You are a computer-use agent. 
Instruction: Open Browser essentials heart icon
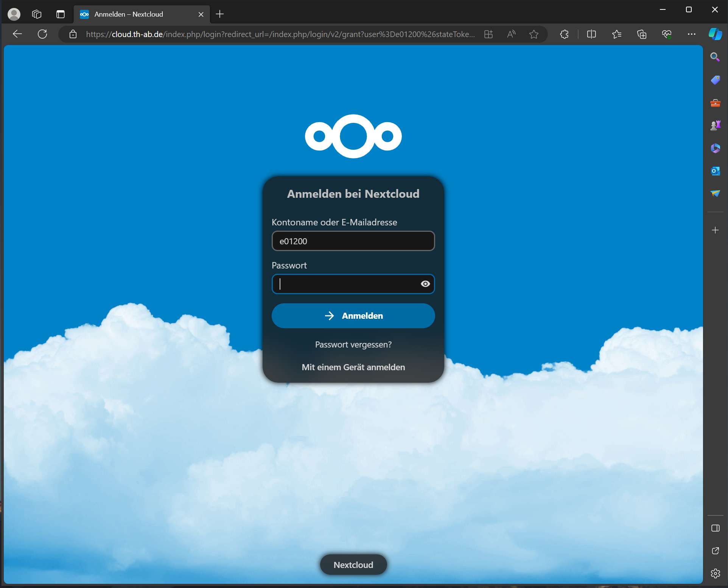click(667, 34)
